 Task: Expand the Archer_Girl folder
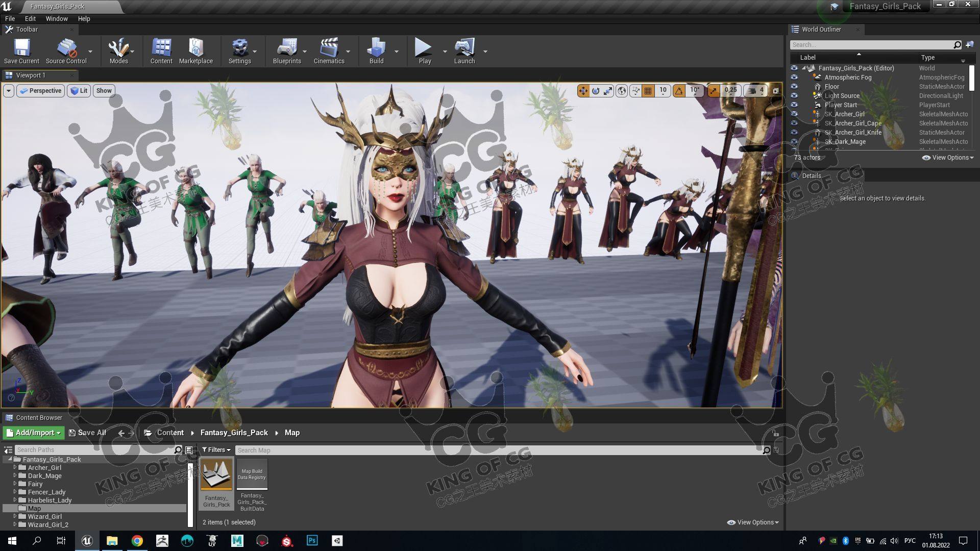point(15,467)
